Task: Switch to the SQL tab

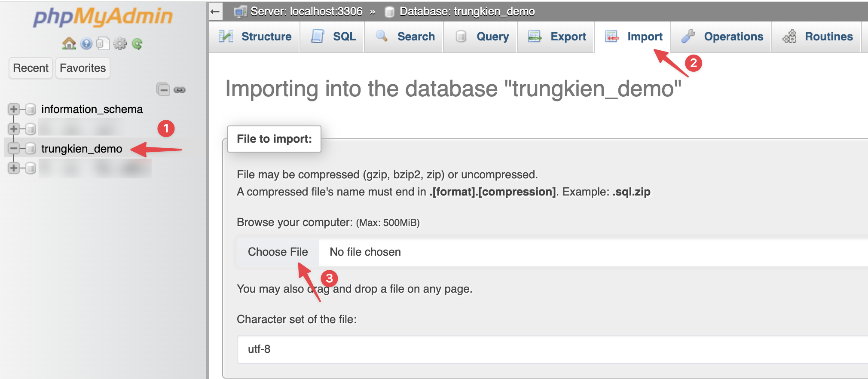Action: (x=333, y=37)
